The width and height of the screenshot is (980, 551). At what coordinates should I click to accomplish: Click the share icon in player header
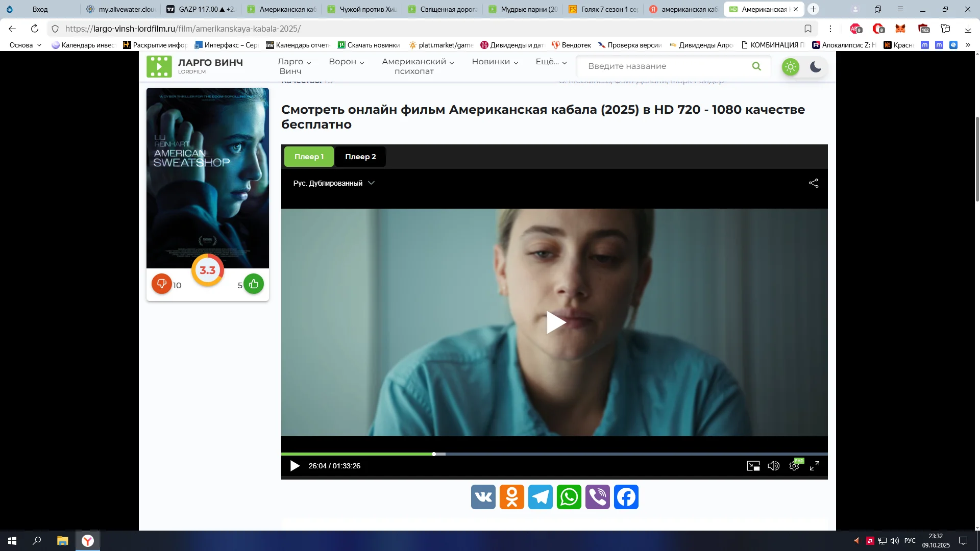(x=814, y=183)
